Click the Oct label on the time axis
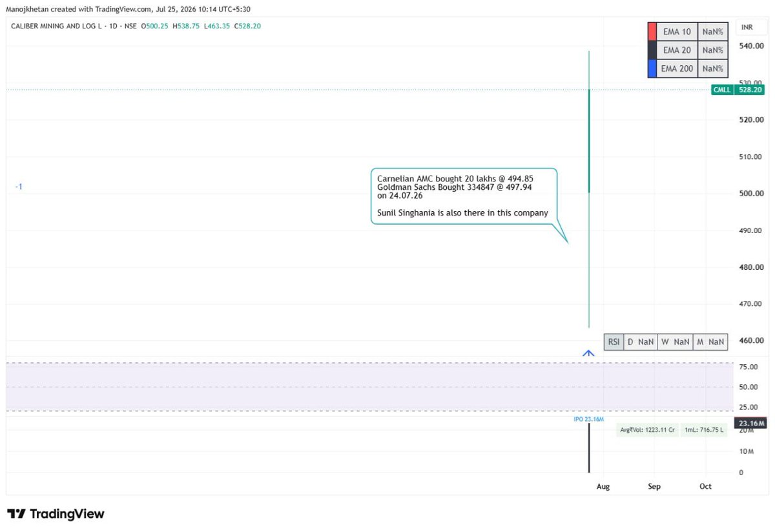Viewport: 775px width, 532px height. tap(705, 486)
